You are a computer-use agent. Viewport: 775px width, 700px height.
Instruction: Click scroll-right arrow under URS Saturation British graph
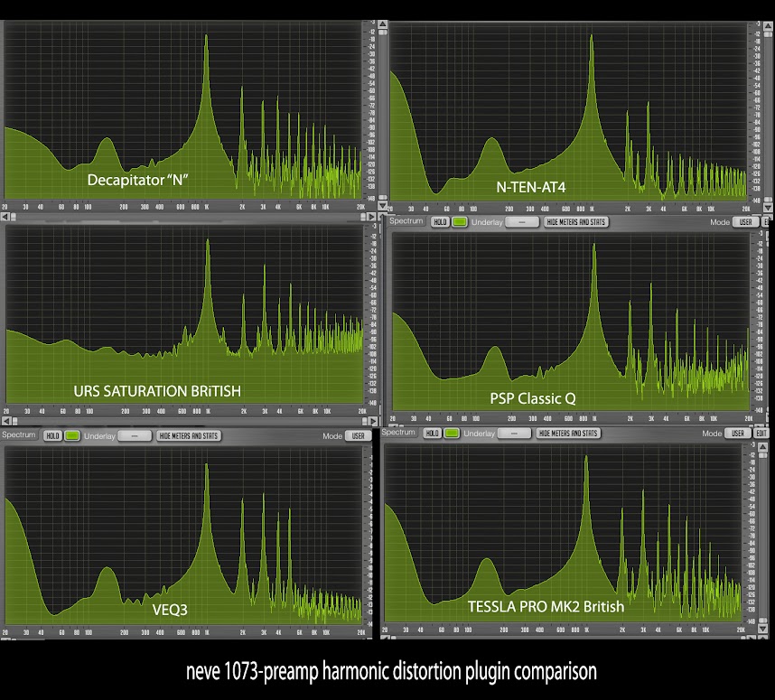tap(374, 421)
